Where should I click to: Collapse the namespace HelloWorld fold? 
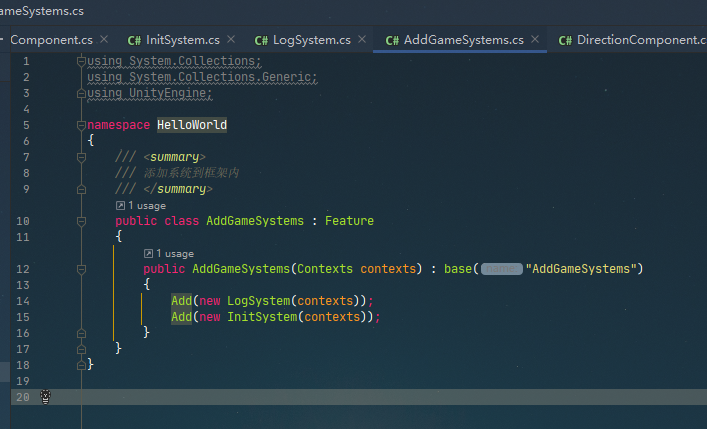pos(81,125)
